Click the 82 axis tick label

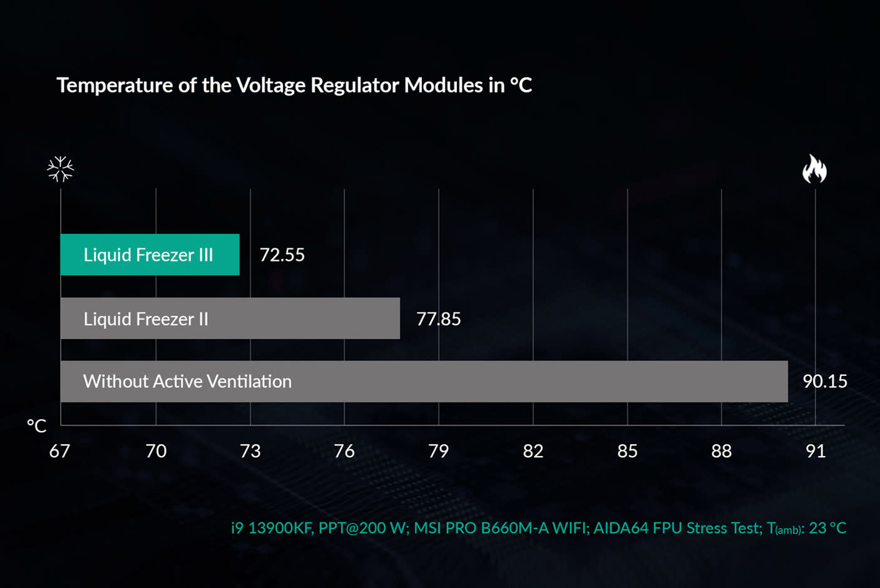click(x=533, y=451)
